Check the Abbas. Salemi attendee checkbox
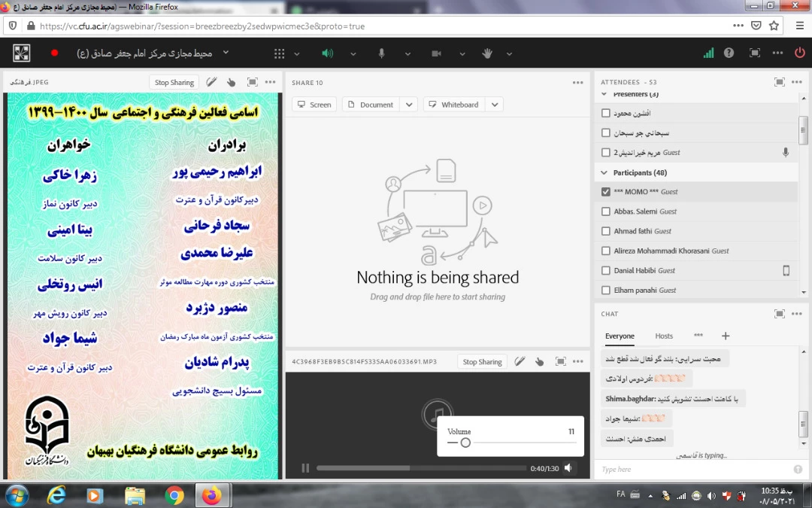 tap(606, 211)
